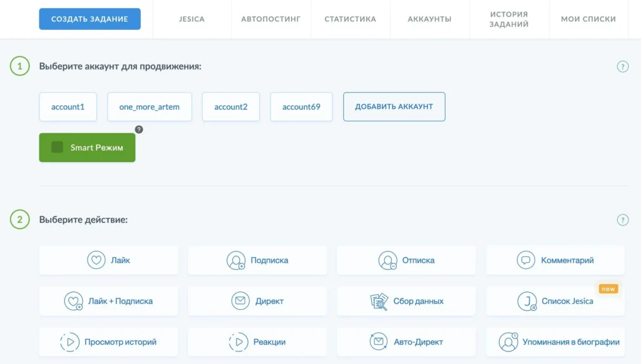Click the envelope icon for Директ

(x=240, y=301)
